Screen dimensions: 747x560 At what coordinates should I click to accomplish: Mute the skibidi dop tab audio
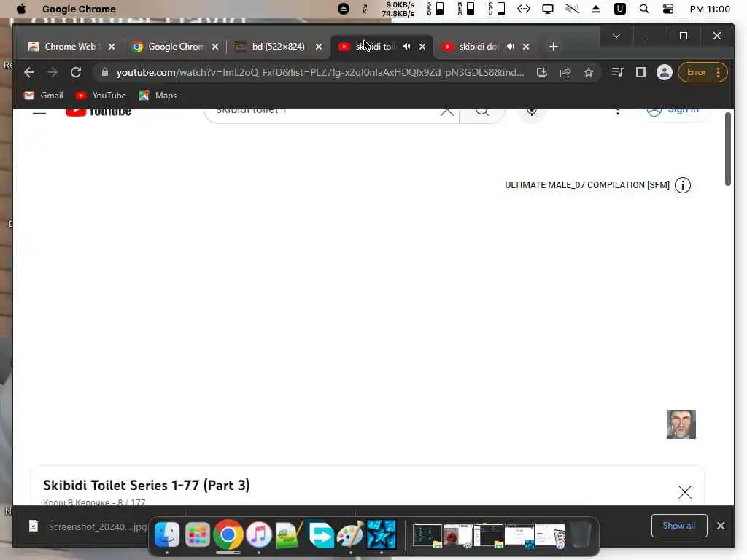[x=510, y=47]
